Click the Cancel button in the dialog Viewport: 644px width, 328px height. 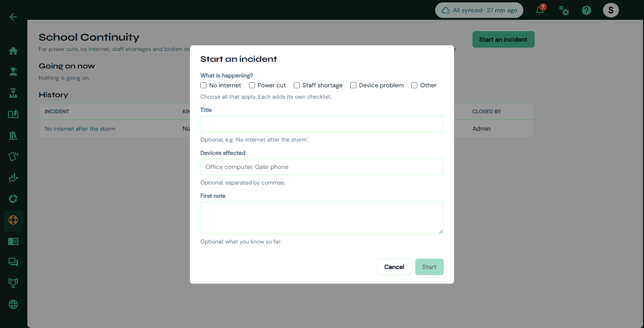pyautogui.click(x=394, y=267)
